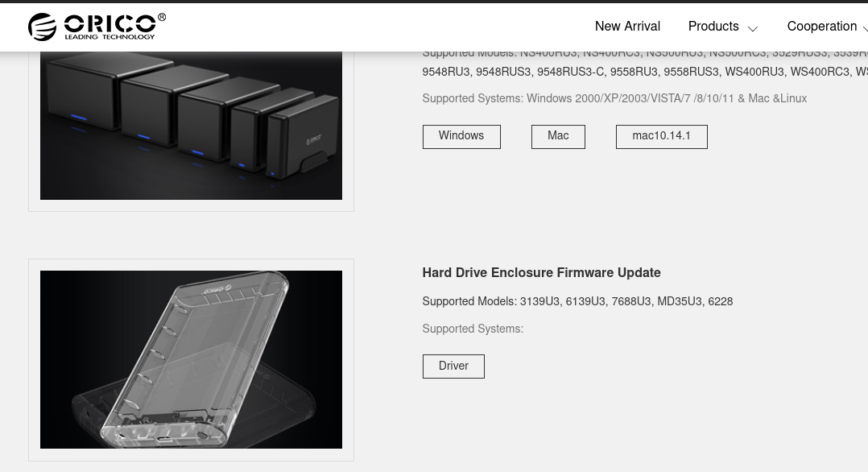This screenshot has height=472, width=868.
Task: Click the Driver button for firmware update
Action: (453, 366)
